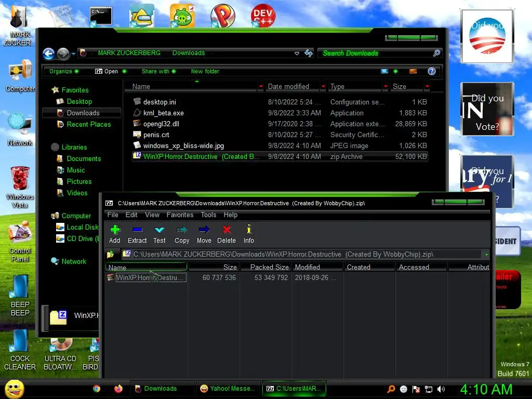The image size is (532, 399).
Task: Expand the 7-Zip path dropdown
Action: (486, 255)
